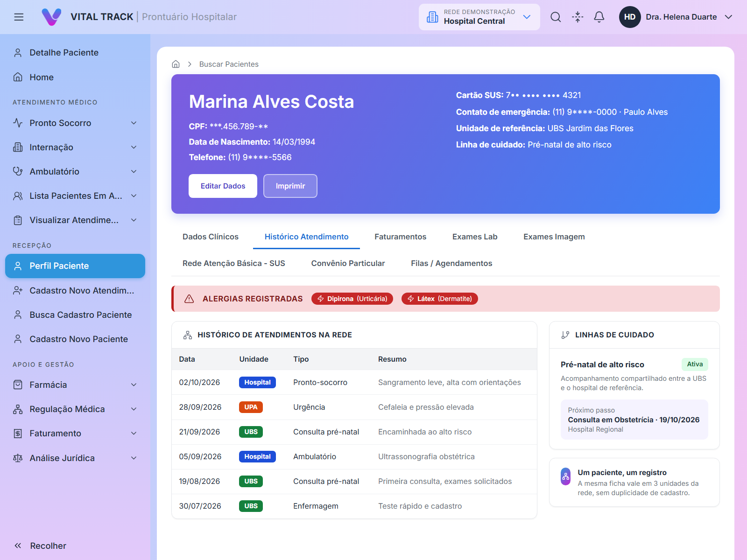Click the Ambulatório stethoscope icon
Viewport: 747px width, 560px height.
18,171
